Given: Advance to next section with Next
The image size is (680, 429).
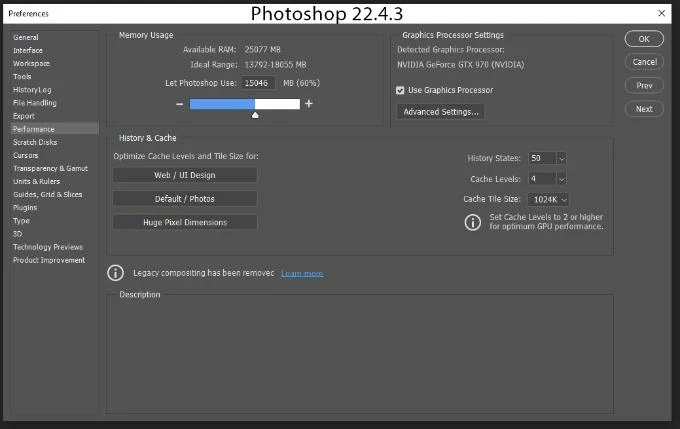Looking at the screenshot, I should (x=644, y=109).
